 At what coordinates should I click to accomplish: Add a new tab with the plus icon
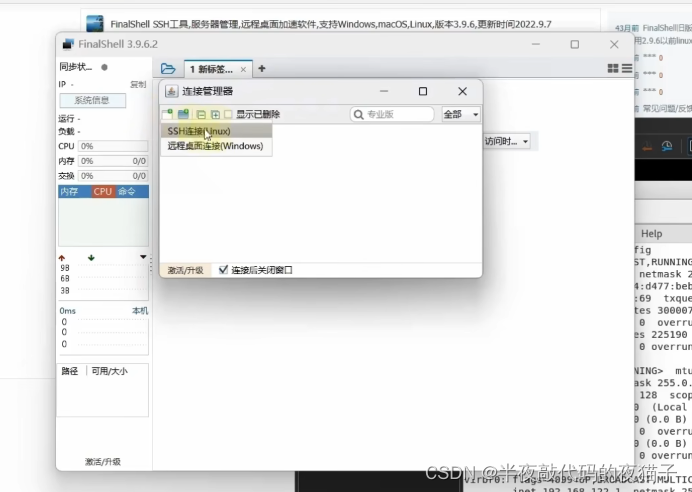click(x=262, y=68)
